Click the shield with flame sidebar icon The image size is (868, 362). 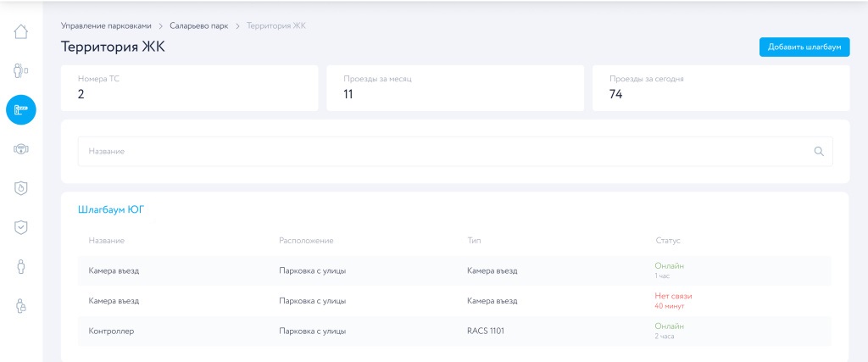(21, 188)
